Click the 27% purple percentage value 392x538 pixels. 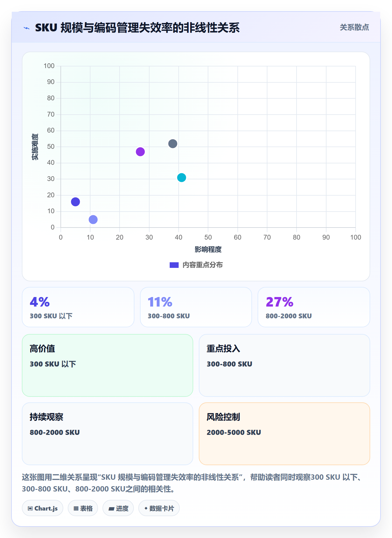click(x=279, y=302)
